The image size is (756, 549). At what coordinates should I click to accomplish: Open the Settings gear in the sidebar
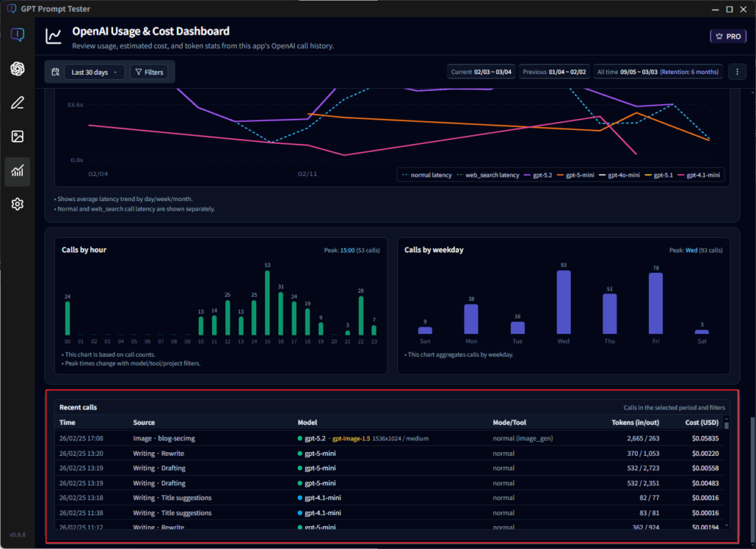17,204
